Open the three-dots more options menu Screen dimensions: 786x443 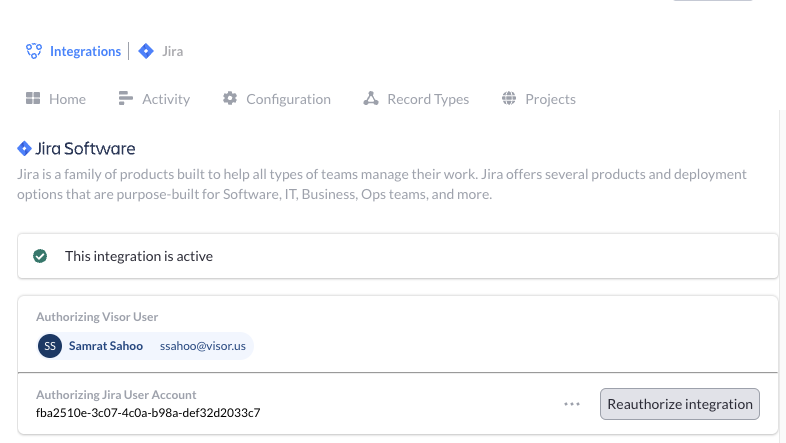click(x=572, y=404)
